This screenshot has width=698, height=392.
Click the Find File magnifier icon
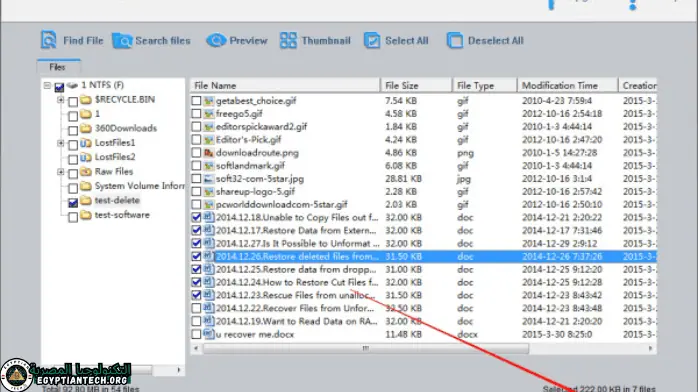click(x=49, y=40)
